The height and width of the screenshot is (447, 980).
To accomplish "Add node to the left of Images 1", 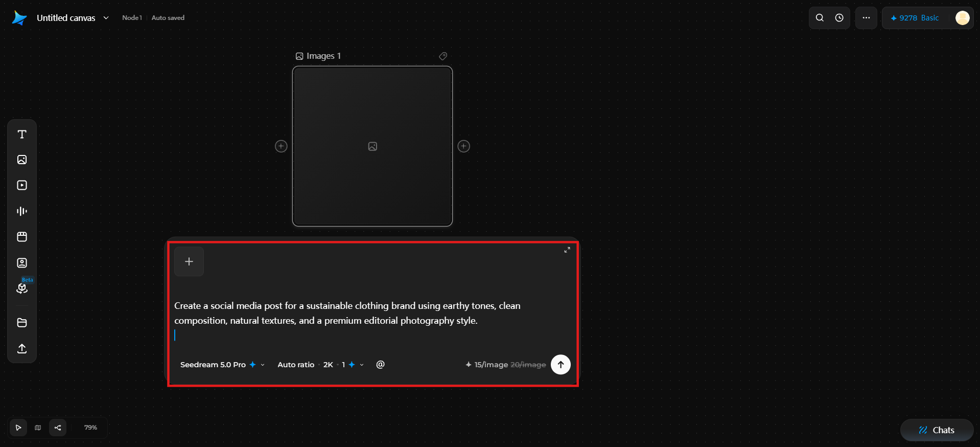I will point(281,146).
